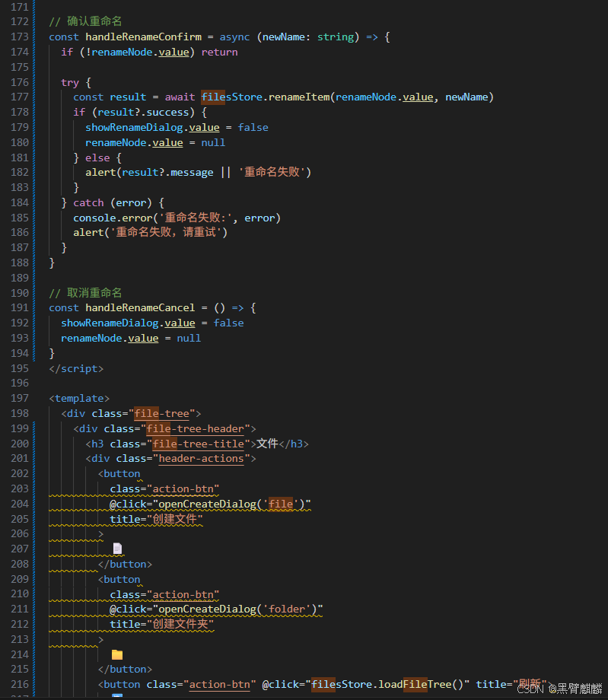This screenshot has height=700, width=608.
Task: Select line number 177 in the gutter
Action: click(20, 97)
